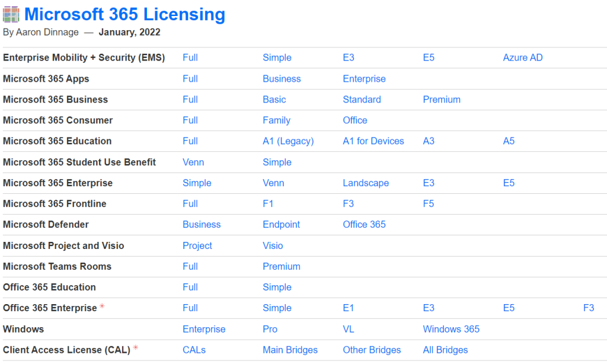The image size is (607, 364).
Task: Select E3 in Microsoft 365 Enterprise row
Action: point(429,183)
